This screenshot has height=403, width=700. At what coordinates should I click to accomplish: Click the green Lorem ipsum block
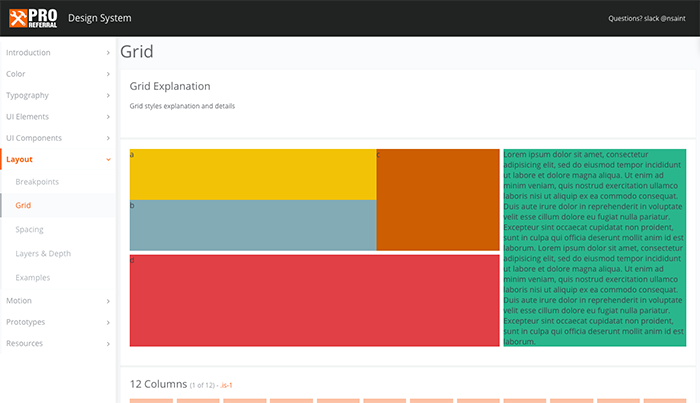click(595, 248)
